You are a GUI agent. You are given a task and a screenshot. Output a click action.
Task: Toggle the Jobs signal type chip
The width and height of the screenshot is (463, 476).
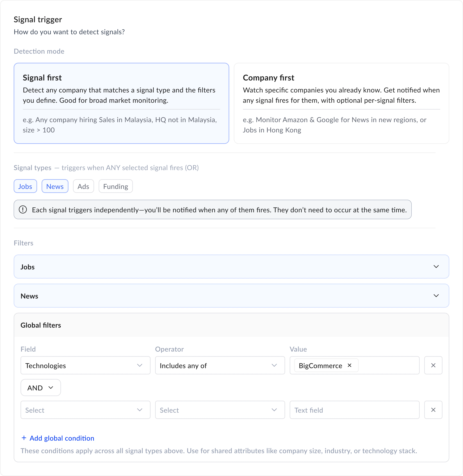(x=25, y=186)
